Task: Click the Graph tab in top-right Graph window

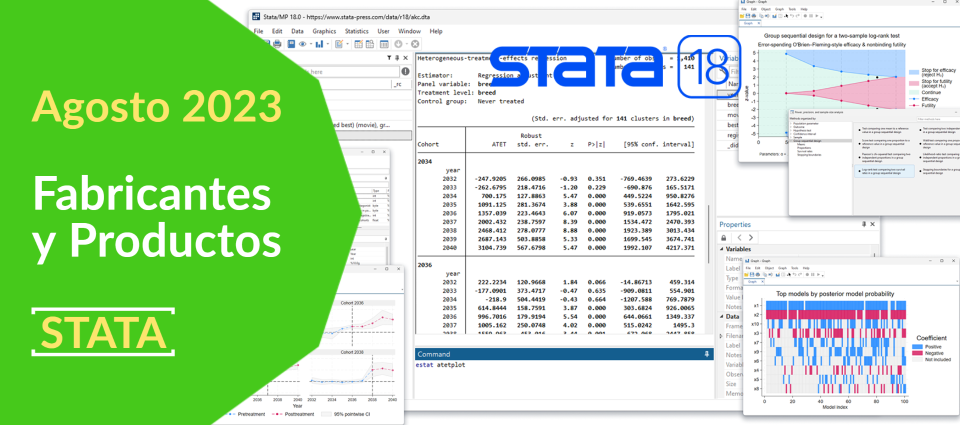Action: [x=748, y=23]
